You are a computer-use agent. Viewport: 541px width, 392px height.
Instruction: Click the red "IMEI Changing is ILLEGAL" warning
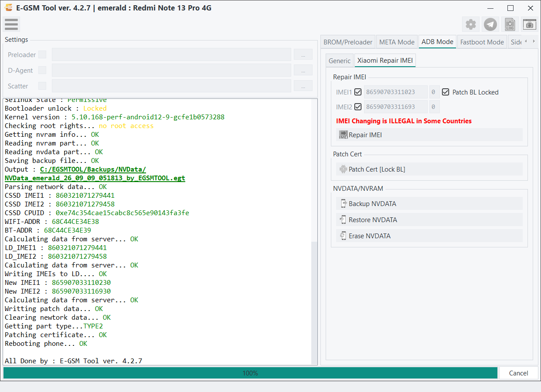click(404, 121)
